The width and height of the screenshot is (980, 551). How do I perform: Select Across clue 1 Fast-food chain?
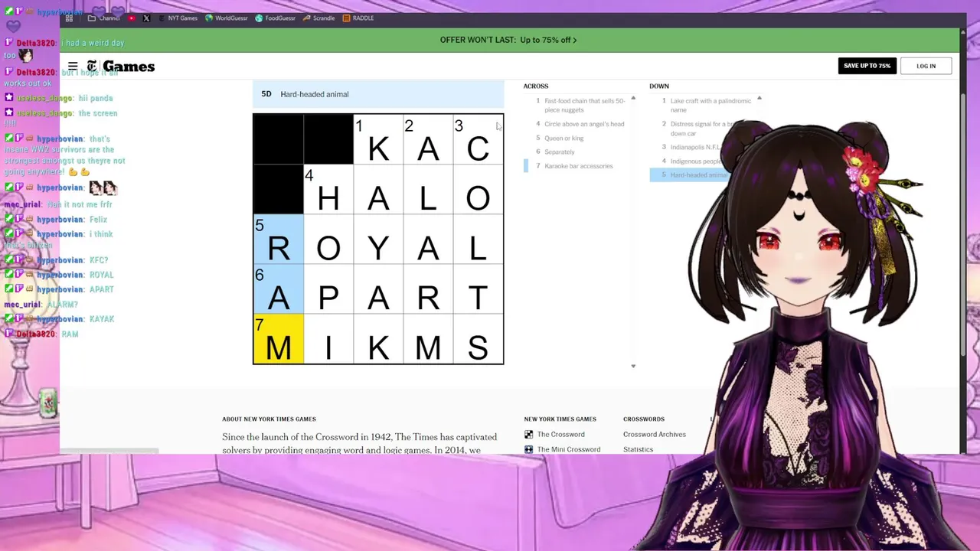(579, 106)
